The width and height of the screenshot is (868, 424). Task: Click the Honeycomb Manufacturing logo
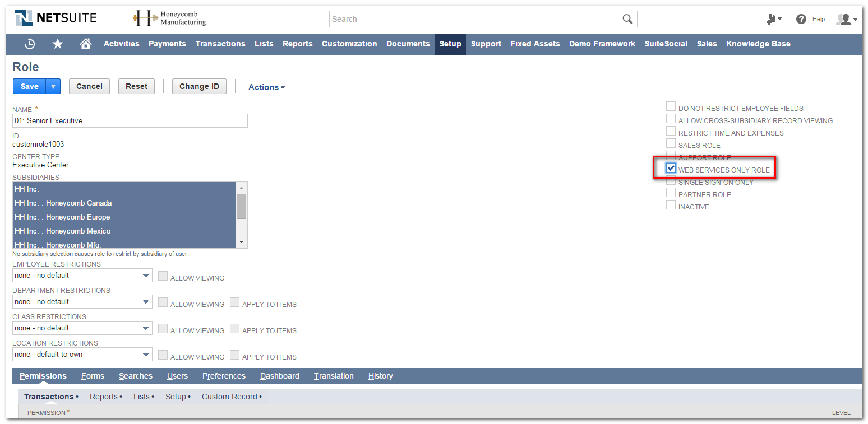[169, 18]
